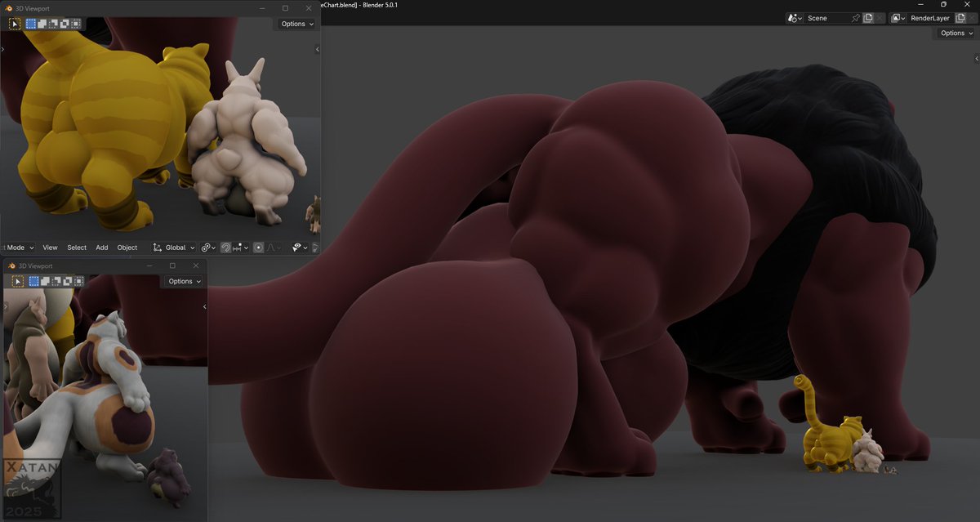Choose Extend selection mode in top viewport
This screenshot has height=522, width=980.
tap(42, 24)
